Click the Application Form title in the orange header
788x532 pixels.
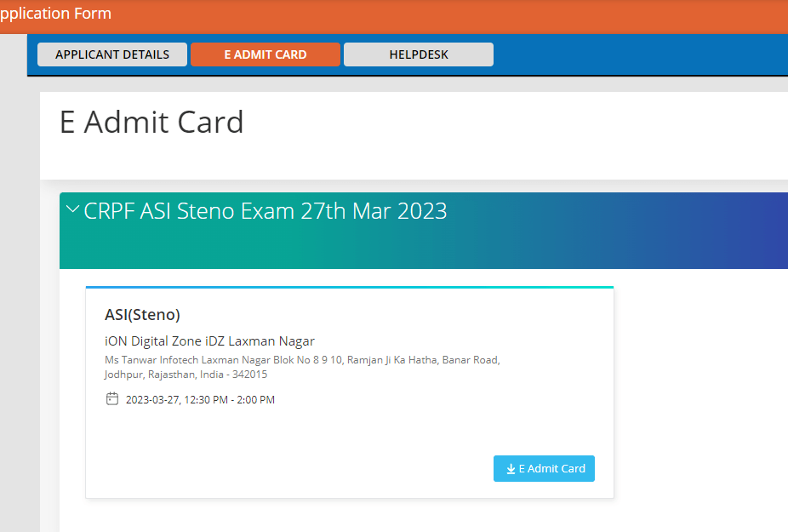click(x=55, y=14)
